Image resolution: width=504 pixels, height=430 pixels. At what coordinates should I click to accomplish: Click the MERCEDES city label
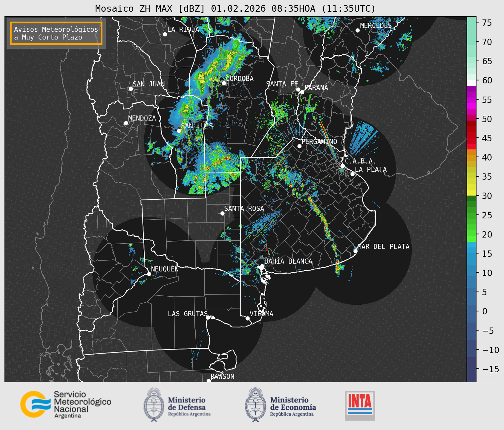click(376, 25)
